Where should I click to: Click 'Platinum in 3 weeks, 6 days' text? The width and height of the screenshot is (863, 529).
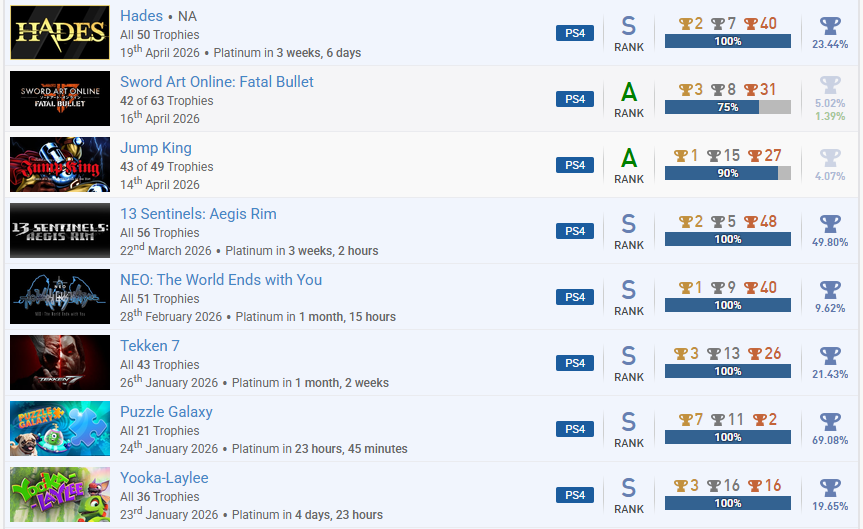click(x=287, y=53)
